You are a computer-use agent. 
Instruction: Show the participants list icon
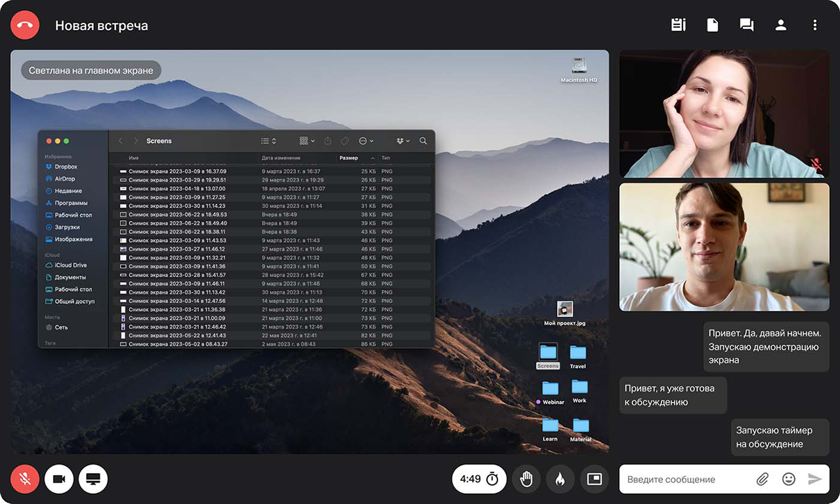coord(780,25)
